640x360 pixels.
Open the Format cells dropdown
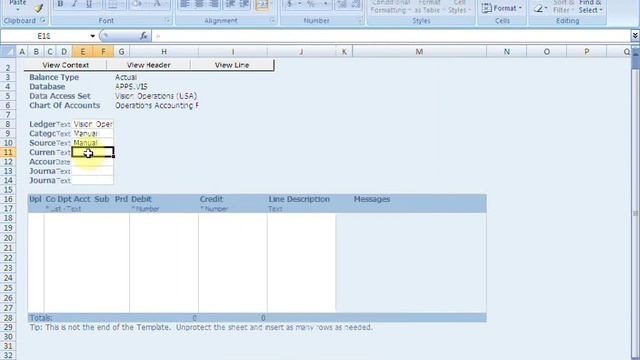[x=502, y=8]
